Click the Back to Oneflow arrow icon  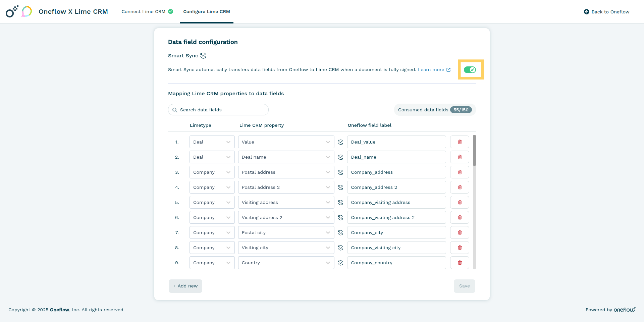click(586, 12)
